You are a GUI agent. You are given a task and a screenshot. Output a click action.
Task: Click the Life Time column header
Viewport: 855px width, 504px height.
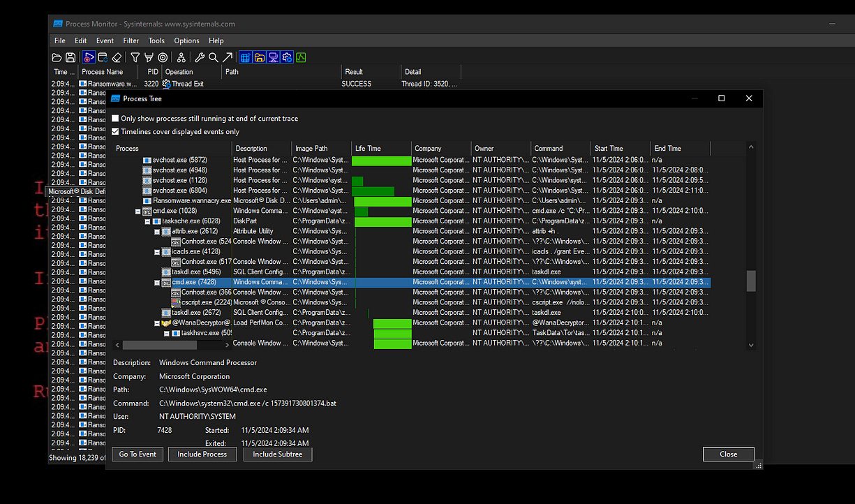pyautogui.click(x=382, y=148)
